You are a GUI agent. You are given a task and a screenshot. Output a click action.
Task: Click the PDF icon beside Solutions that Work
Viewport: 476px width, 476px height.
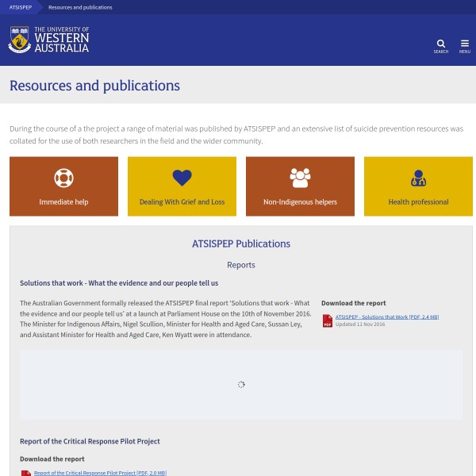point(327,321)
